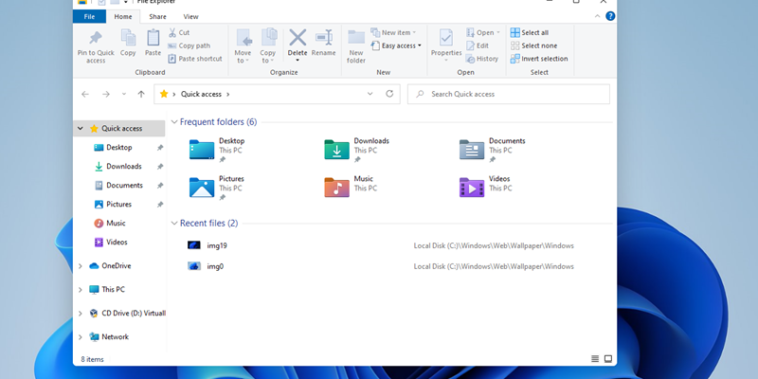Open the Easy access dropdown
758x379 pixels.
click(396, 45)
